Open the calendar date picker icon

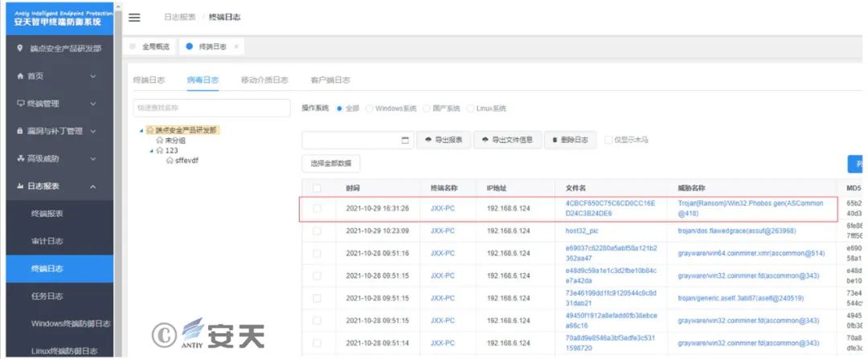tap(404, 140)
